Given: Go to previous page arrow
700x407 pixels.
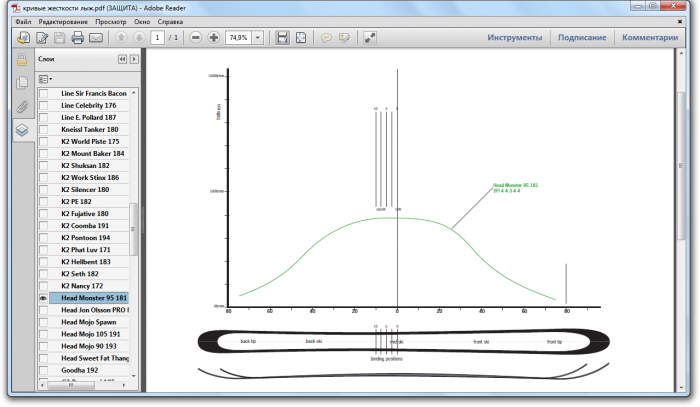Looking at the screenshot, I should point(121,38).
